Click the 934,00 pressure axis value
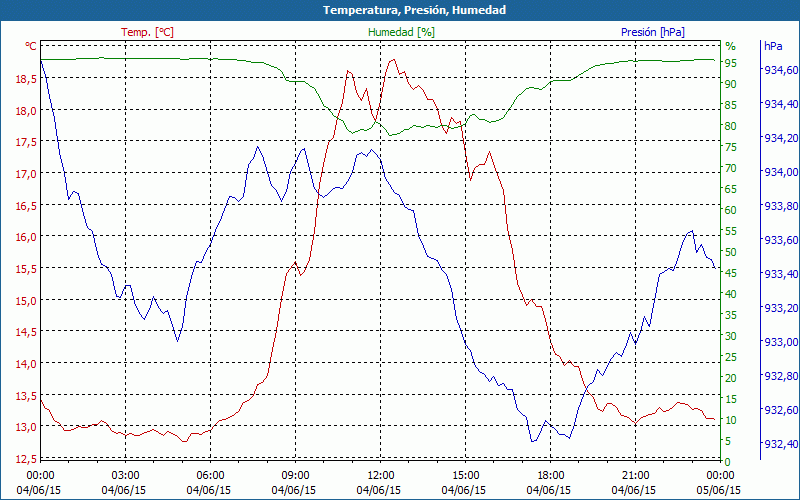This screenshot has width=800, height=500. click(x=781, y=172)
